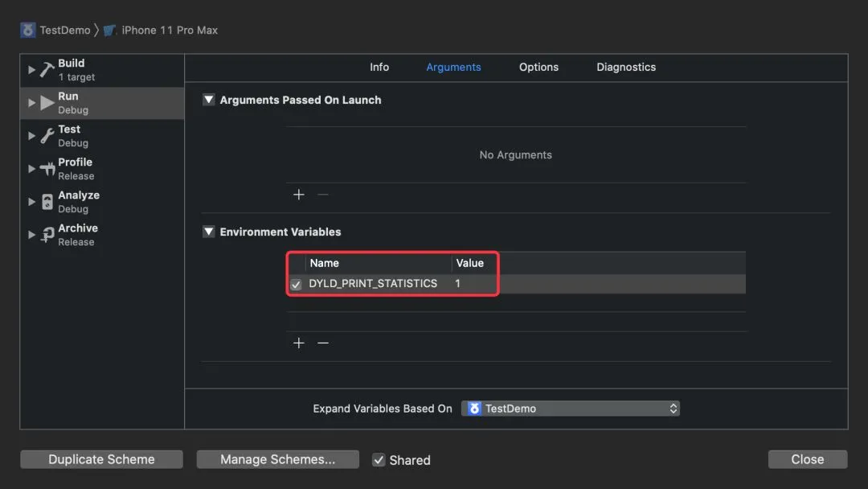The image size is (868, 489).
Task: Click the TestDemo app icon in breadcrumb
Action: coord(28,31)
